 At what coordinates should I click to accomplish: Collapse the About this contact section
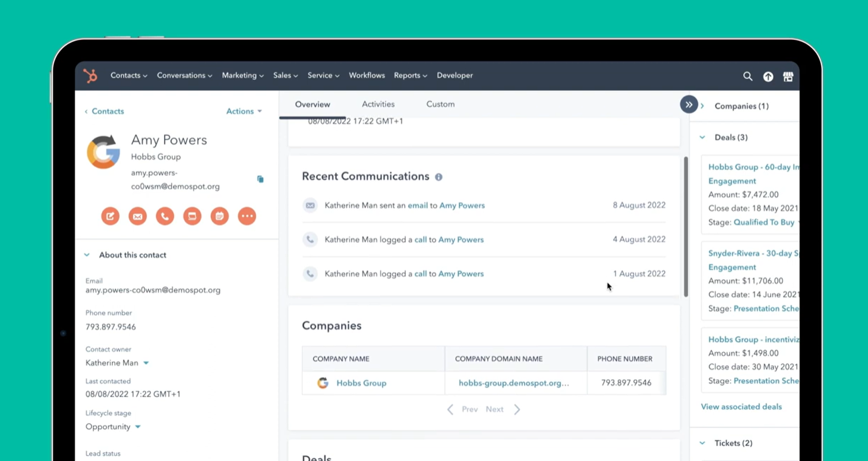pyautogui.click(x=87, y=255)
